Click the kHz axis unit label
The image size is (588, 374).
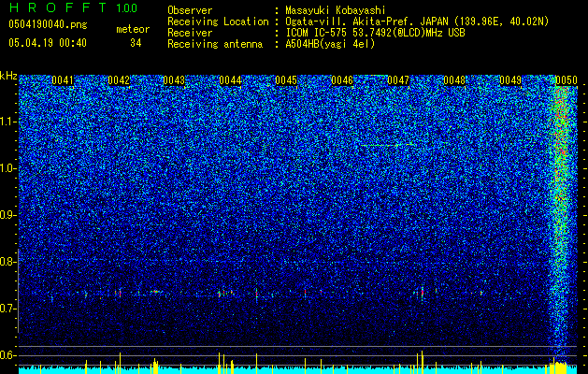(8, 76)
